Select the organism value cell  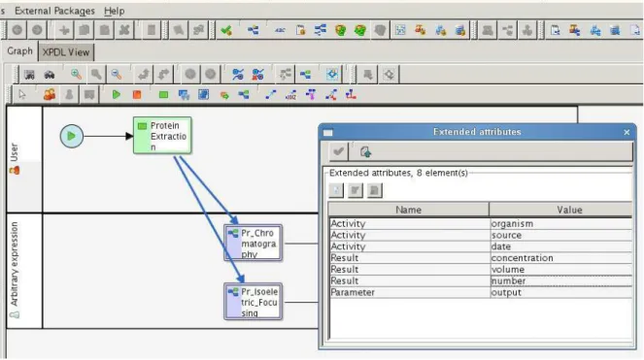pos(561,224)
